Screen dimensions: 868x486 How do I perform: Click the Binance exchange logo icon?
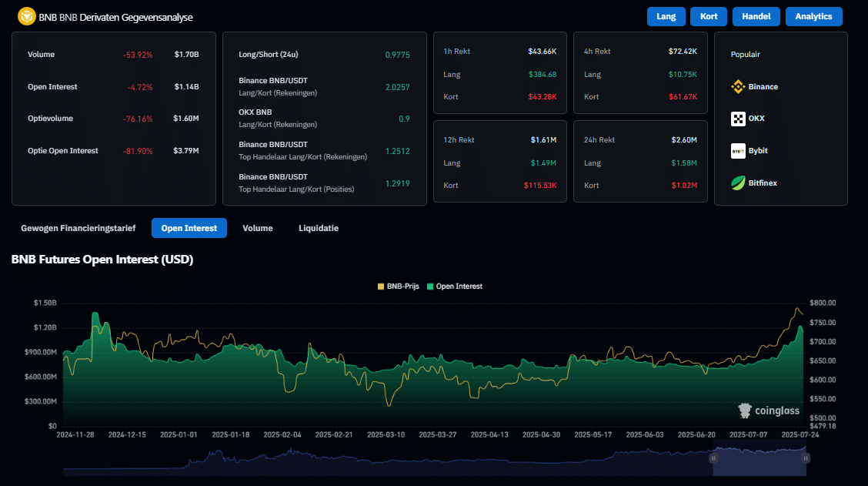(x=738, y=86)
